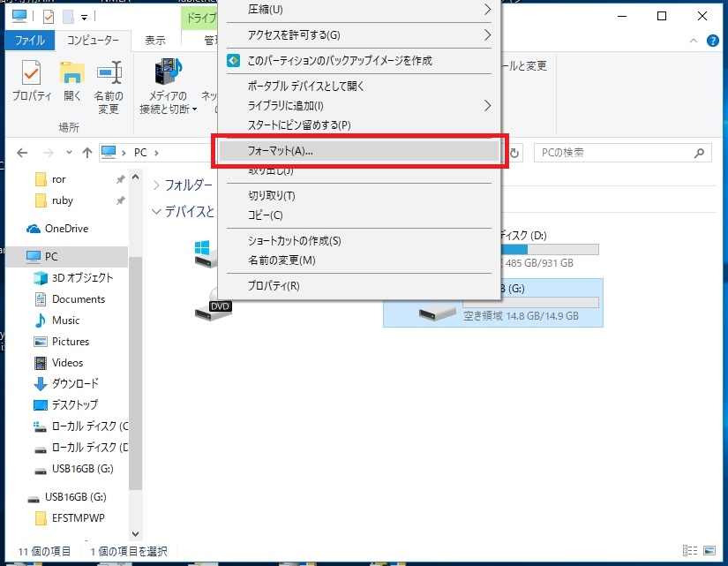Collapse the デバイスと group
The height and width of the screenshot is (566, 728).
click(156, 212)
